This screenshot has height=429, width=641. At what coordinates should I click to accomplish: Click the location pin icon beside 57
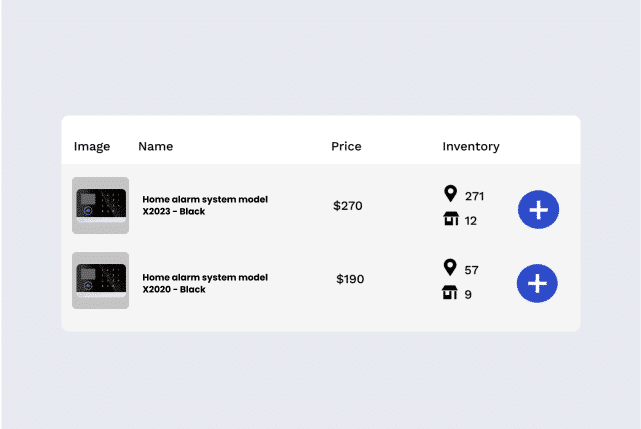tap(450, 267)
